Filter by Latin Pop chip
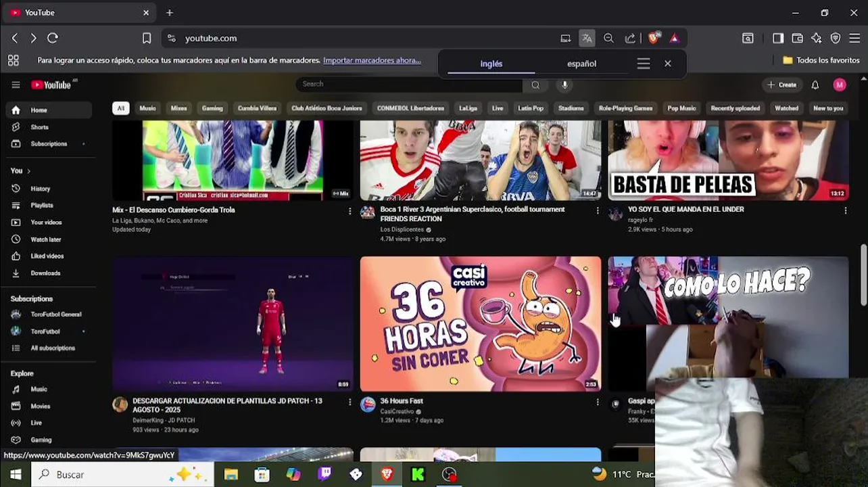Screen dimensions: 868x487 (531, 108)
